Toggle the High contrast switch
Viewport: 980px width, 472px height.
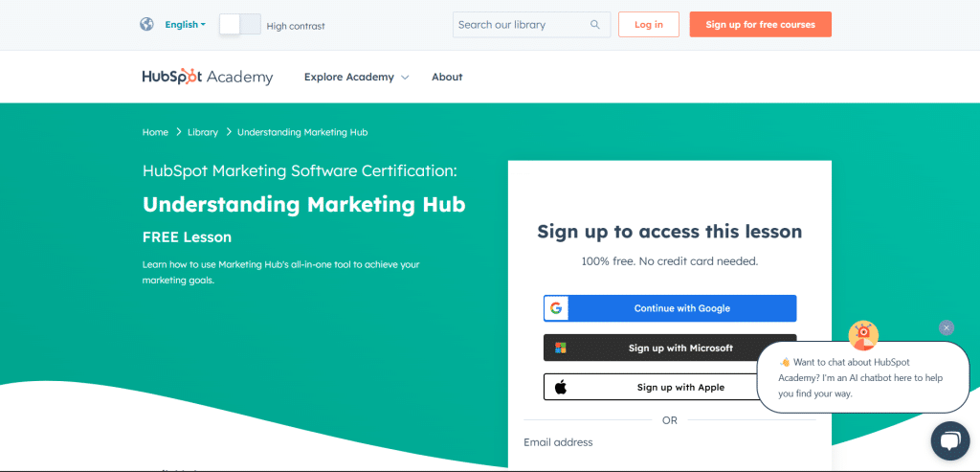[240, 24]
